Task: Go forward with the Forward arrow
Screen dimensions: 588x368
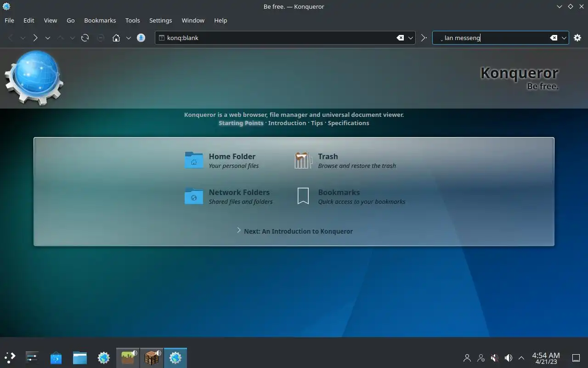Action: 35,38
